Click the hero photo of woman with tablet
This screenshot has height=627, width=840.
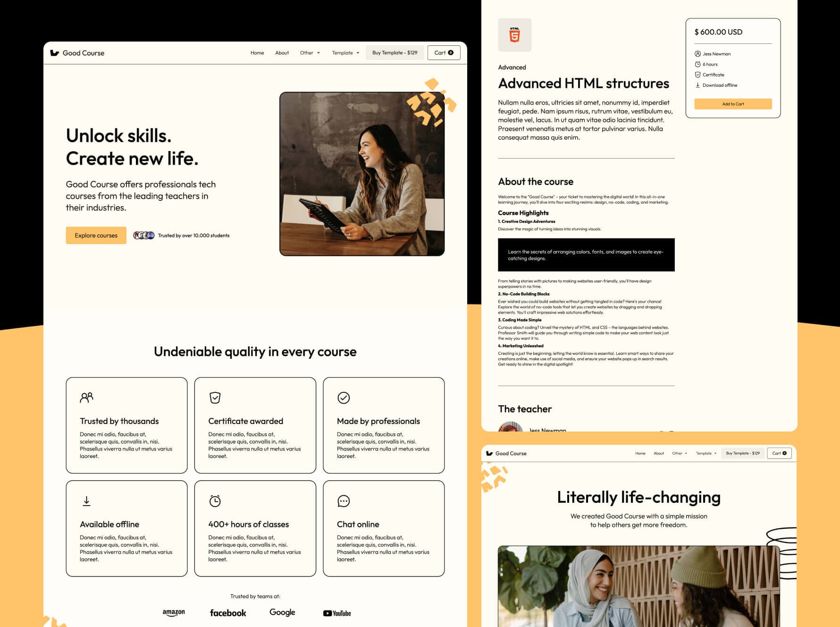pyautogui.click(x=362, y=174)
